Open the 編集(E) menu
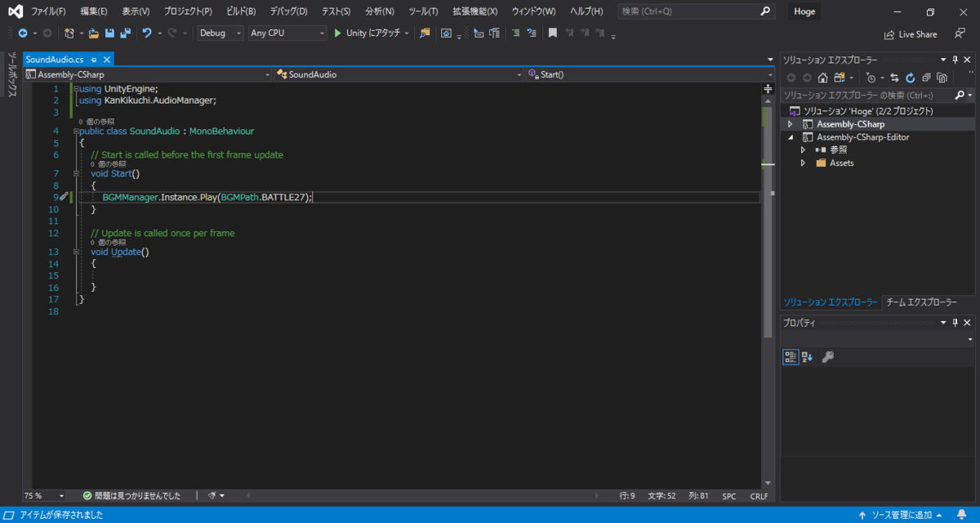 (94, 11)
